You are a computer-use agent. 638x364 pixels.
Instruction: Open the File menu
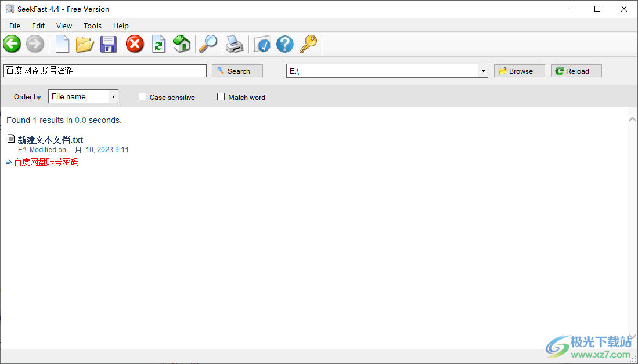coord(15,26)
